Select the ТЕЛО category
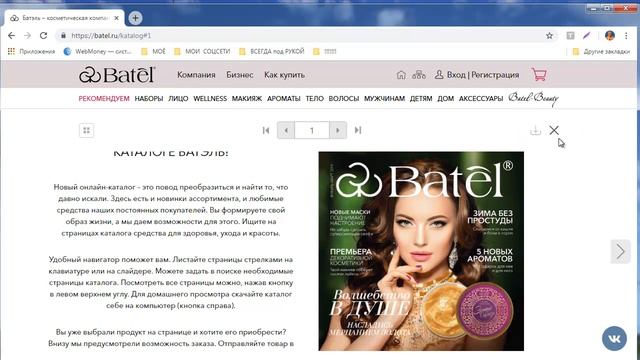This screenshot has width=640, height=360. click(314, 98)
